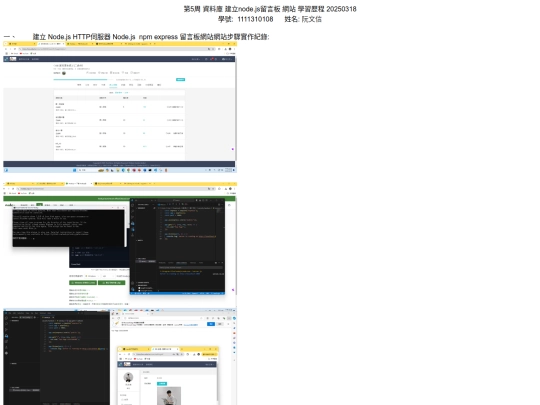Click the green banner strip in the second screenshot
540x405 pixels.
[119, 199]
